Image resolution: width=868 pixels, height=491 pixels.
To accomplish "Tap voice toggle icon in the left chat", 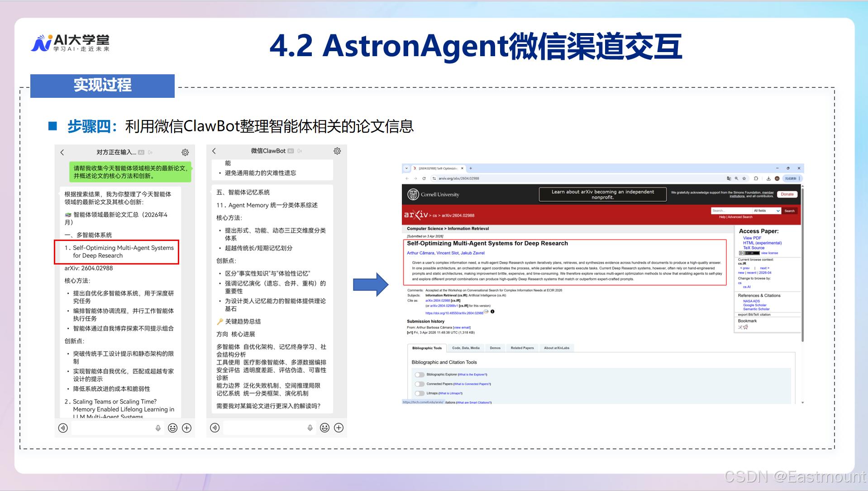I will 63,428.
